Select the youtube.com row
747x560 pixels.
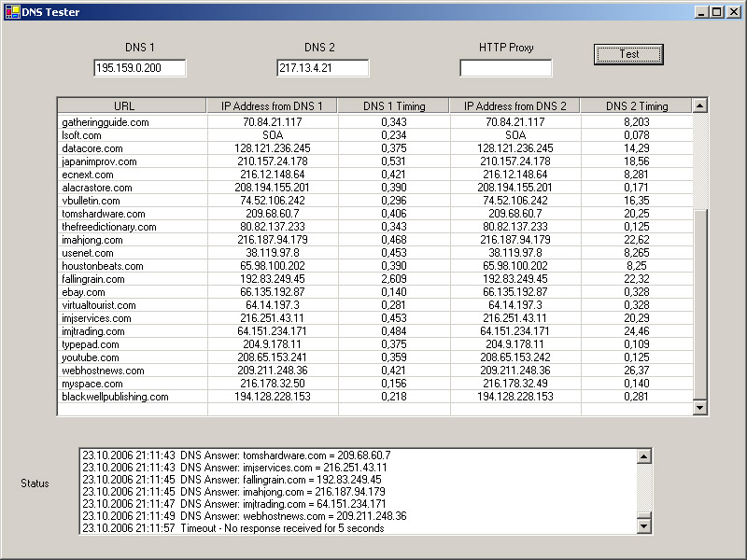[375, 357]
